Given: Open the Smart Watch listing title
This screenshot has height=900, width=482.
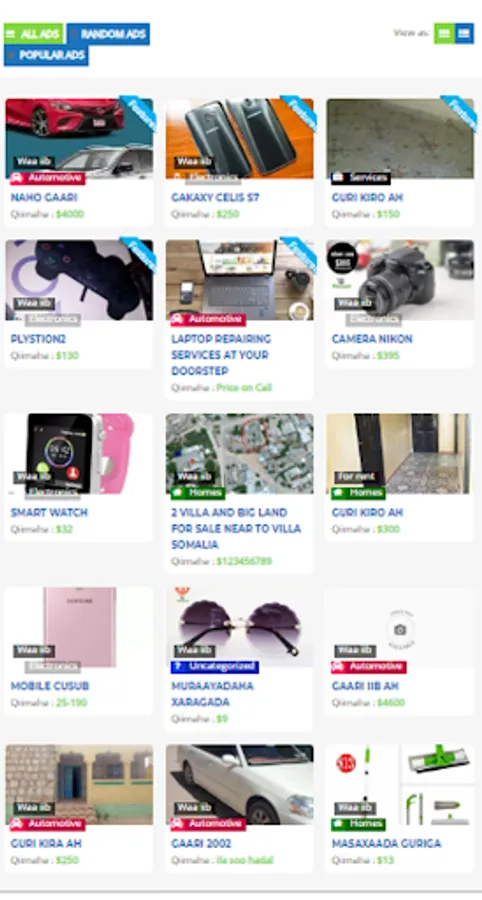Looking at the screenshot, I should click(x=49, y=513).
